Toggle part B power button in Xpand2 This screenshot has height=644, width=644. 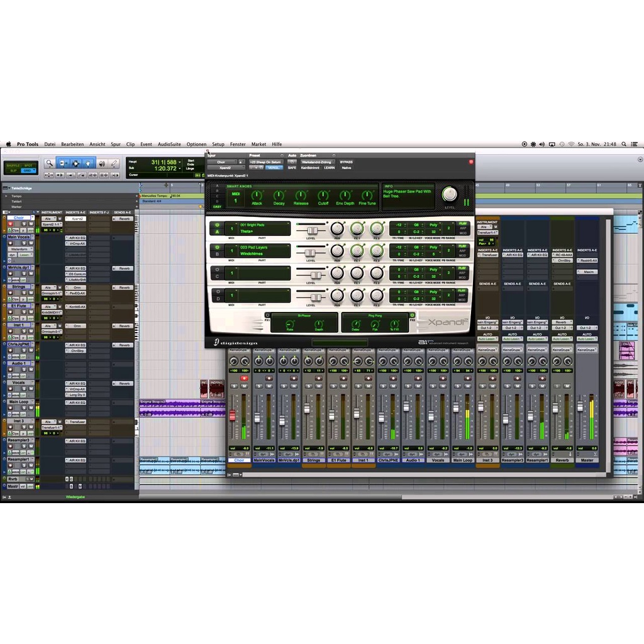[217, 248]
